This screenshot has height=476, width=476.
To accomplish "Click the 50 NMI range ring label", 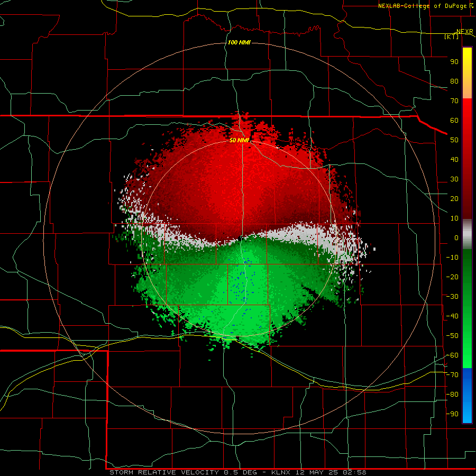I will tap(239, 140).
